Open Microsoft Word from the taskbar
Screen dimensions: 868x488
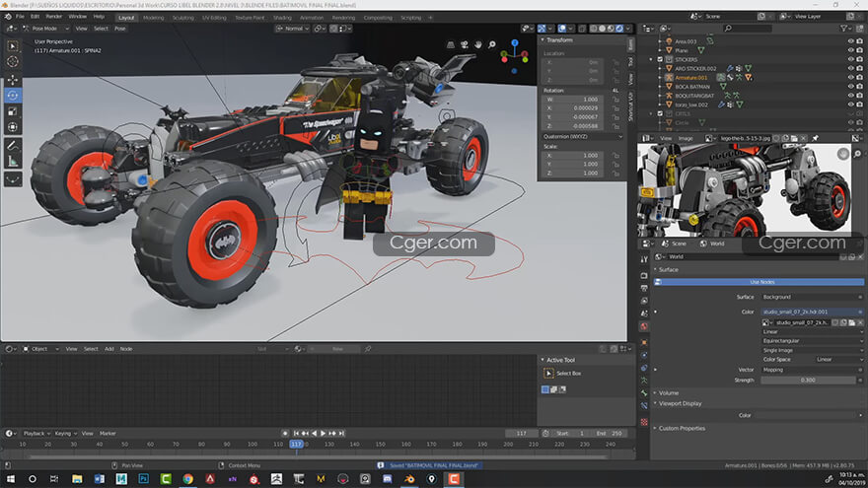99,478
